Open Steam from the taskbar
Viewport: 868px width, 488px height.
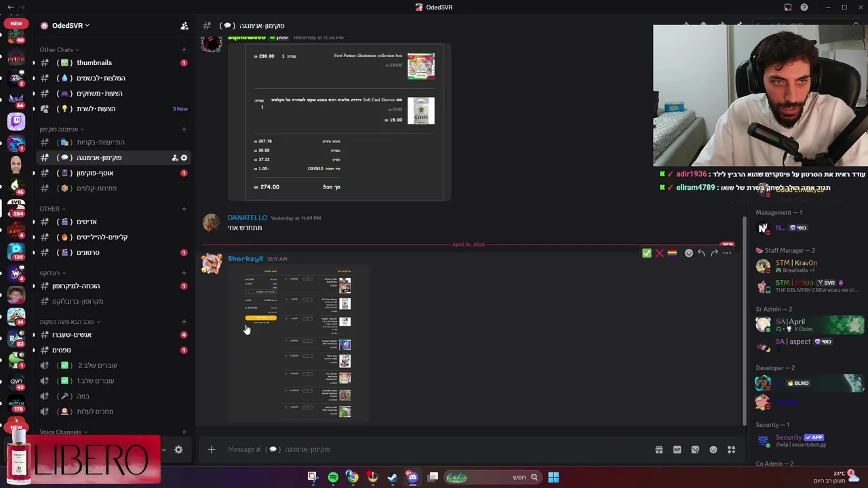(x=392, y=477)
